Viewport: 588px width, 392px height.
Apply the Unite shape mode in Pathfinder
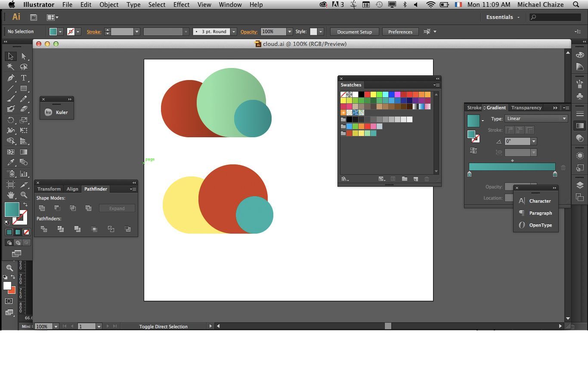click(x=42, y=208)
